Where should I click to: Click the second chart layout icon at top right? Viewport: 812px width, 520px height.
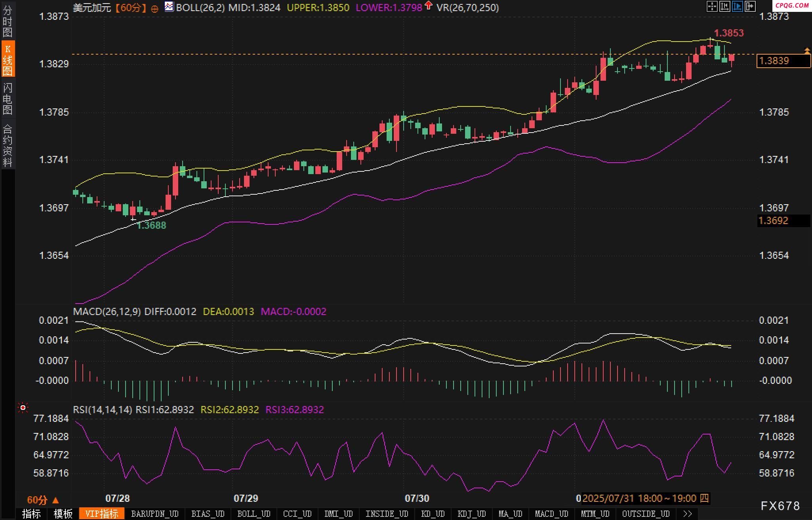coord(724,6)
